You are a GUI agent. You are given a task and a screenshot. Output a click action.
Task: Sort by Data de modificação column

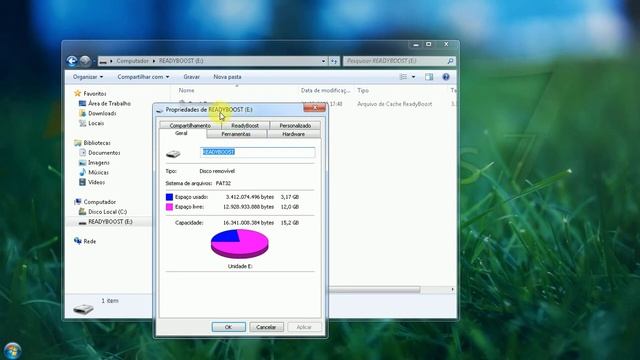325,90
